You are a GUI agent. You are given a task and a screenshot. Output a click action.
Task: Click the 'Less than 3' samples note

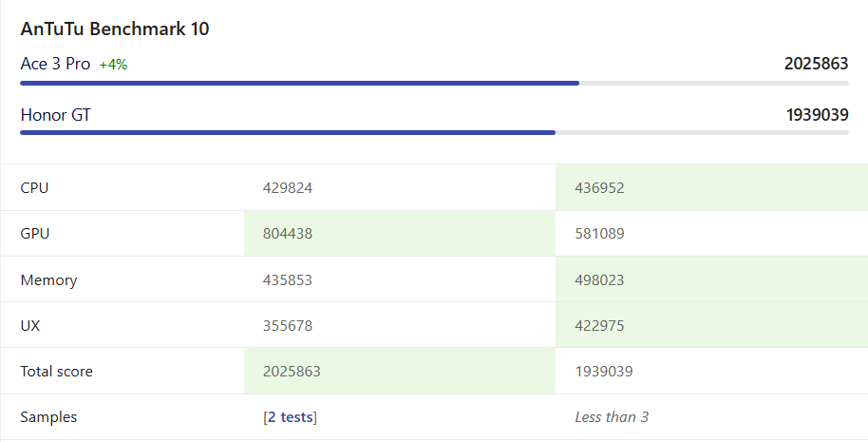point(612,417)
